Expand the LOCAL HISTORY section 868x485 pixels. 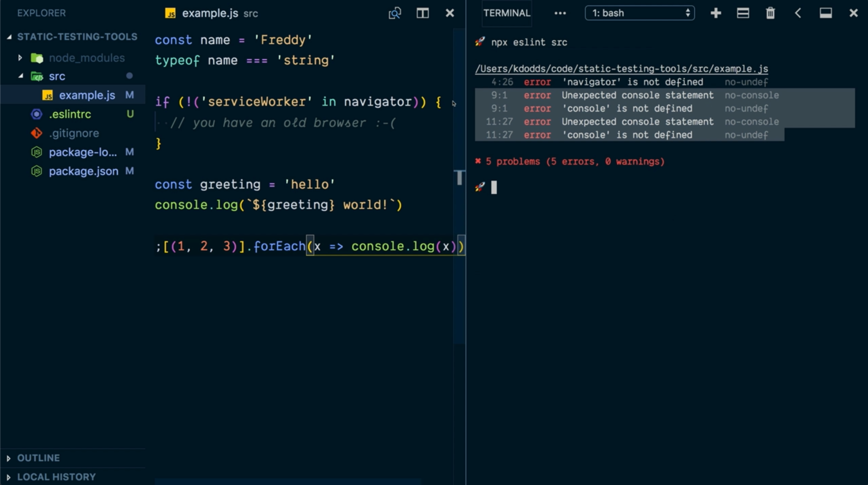(x=56, y=477)
